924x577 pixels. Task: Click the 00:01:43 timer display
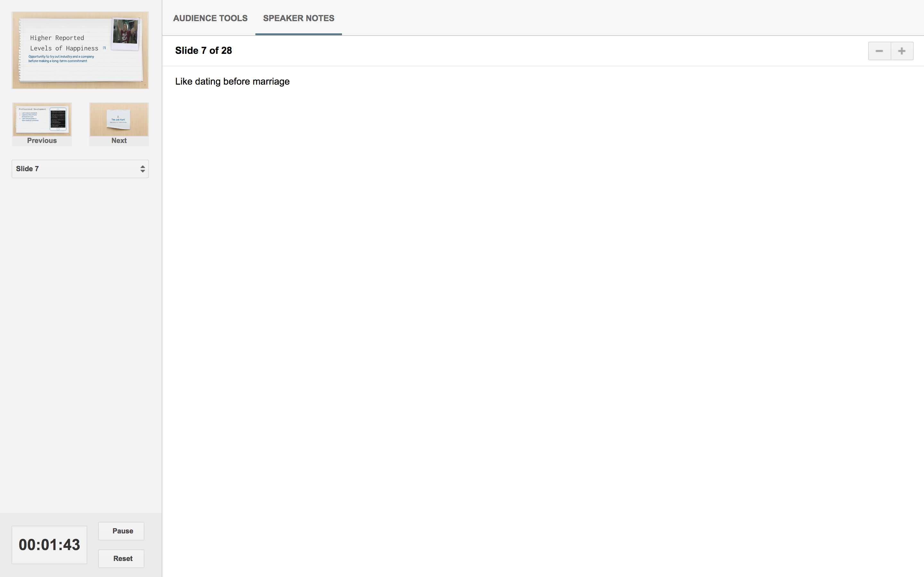point(49,545)
